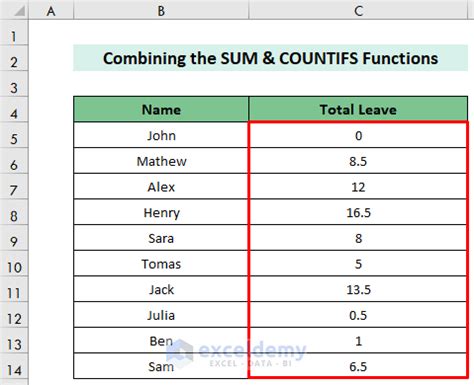Click Tomas's Total Leave value 5
474x385 pixels.
(358, 264)
